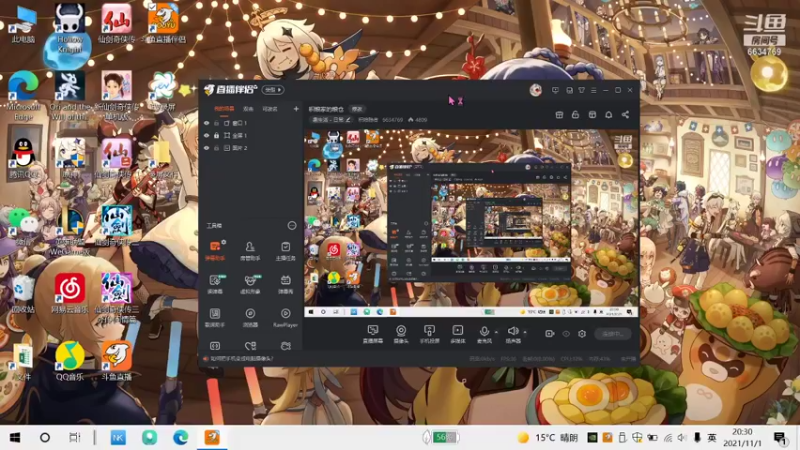Click the share icon above preview
The image size is (800, 450).
point(626,115)
